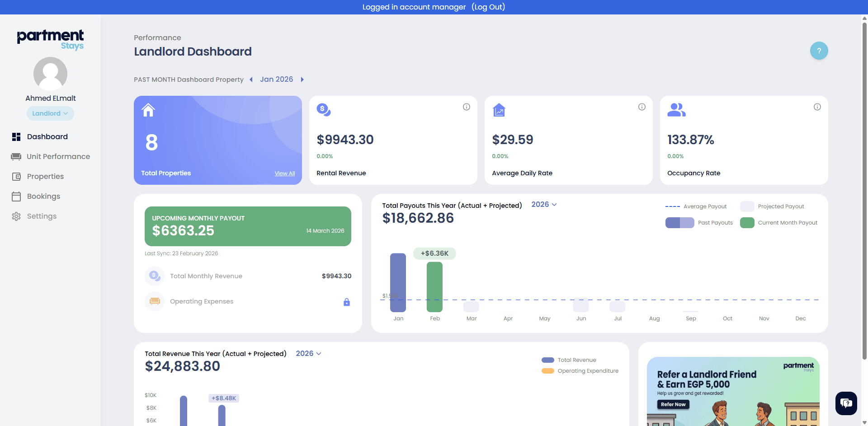Open Unit Performance in the sidebar
This screenshot has height=426, width=868.
click(58, 156)
